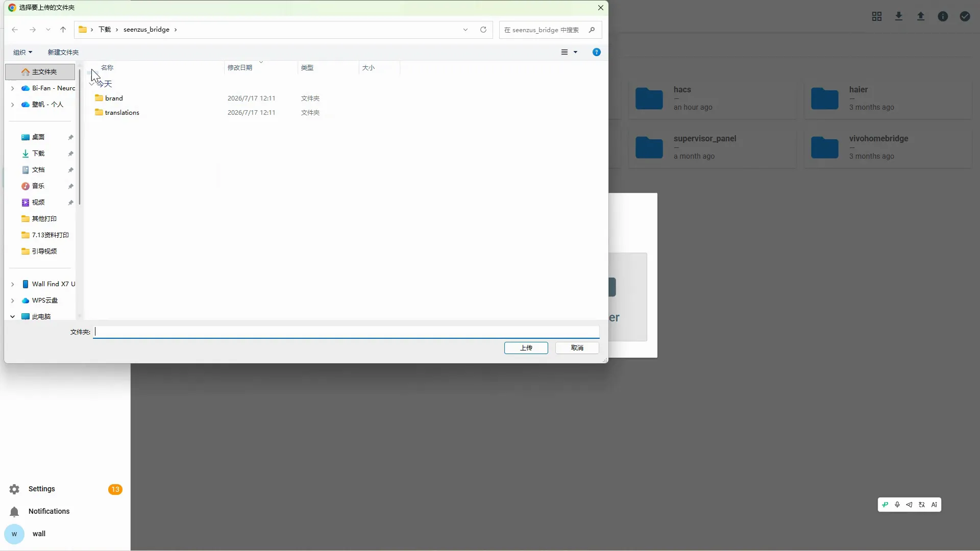Image resolution: width=980 pixels, height=551 pixels.
Task: Click the upload icon in file browser header
Action: tap(921, 16)
